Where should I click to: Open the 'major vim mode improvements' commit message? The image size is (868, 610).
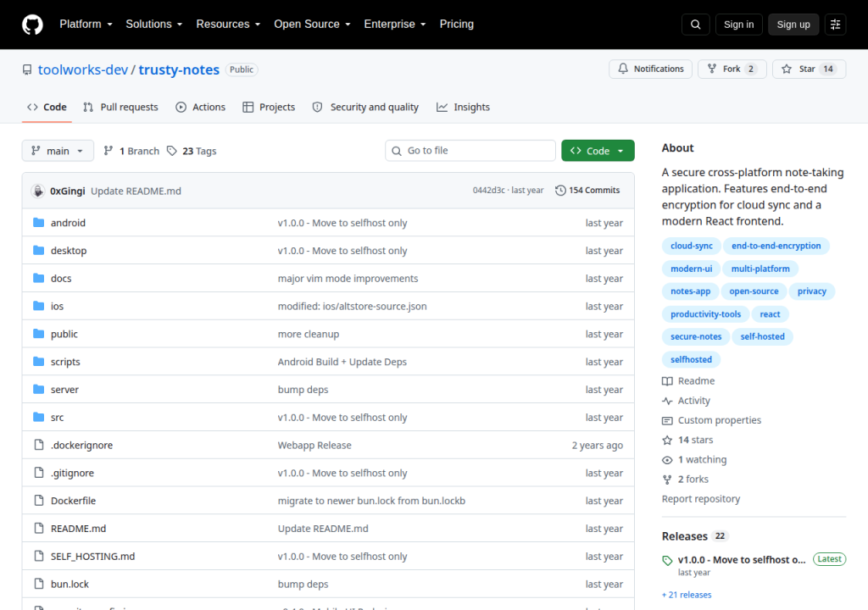(348, 279)
